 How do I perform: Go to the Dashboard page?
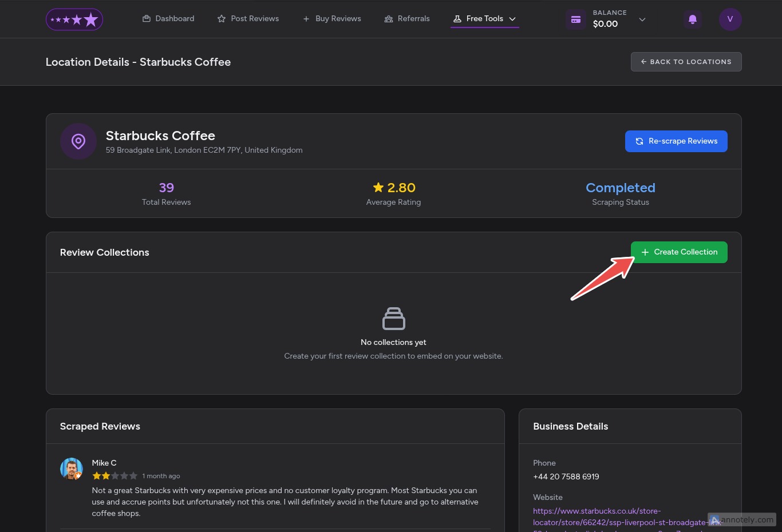pos(168,19)
